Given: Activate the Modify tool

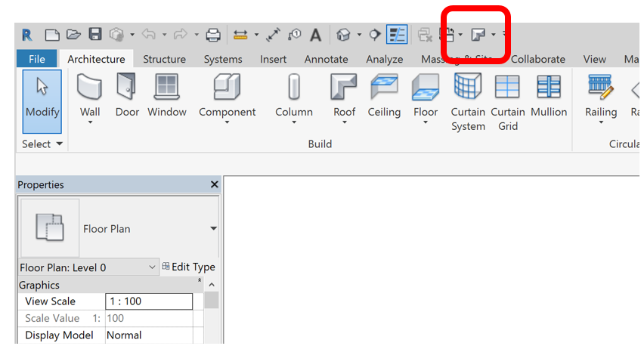Looking at the screenshot, I should tap(42, 97).
